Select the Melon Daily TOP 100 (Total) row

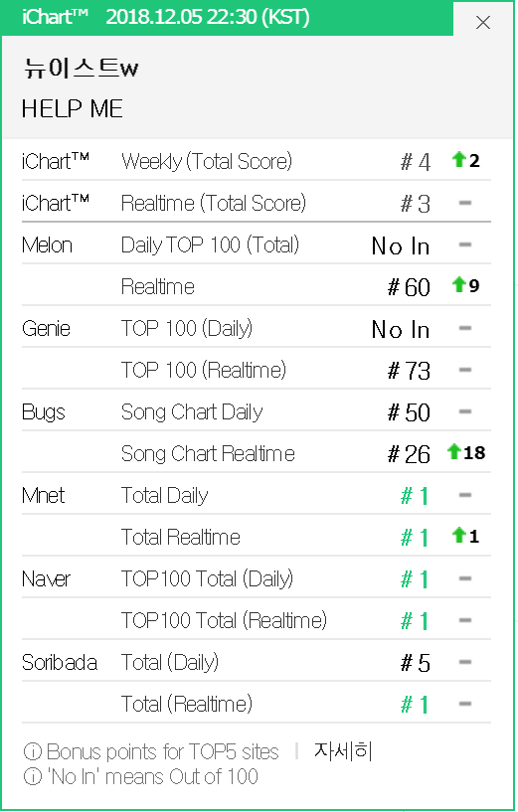coord(257,244)
